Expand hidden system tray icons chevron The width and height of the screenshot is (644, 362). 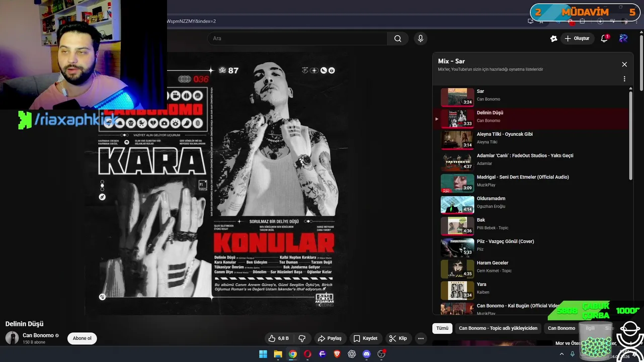561,354
